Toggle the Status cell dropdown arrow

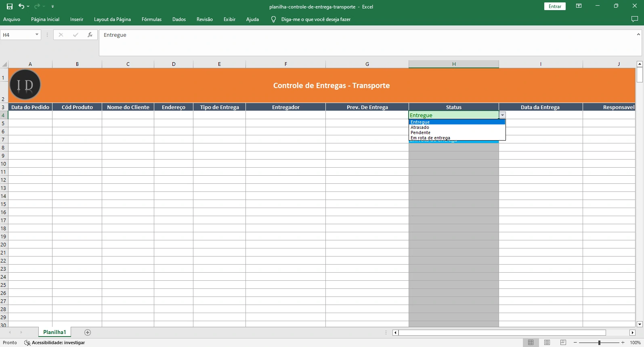click(502, 116)
